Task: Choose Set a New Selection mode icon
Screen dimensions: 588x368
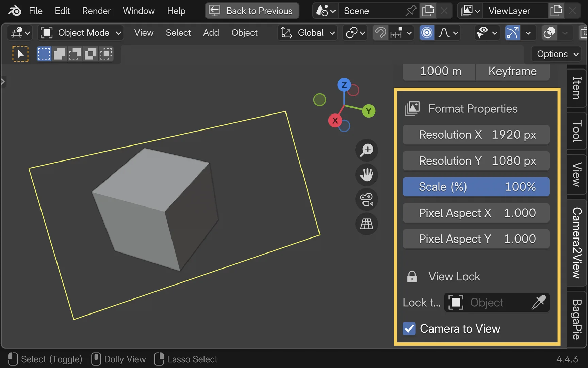Action: click(44, 54)
